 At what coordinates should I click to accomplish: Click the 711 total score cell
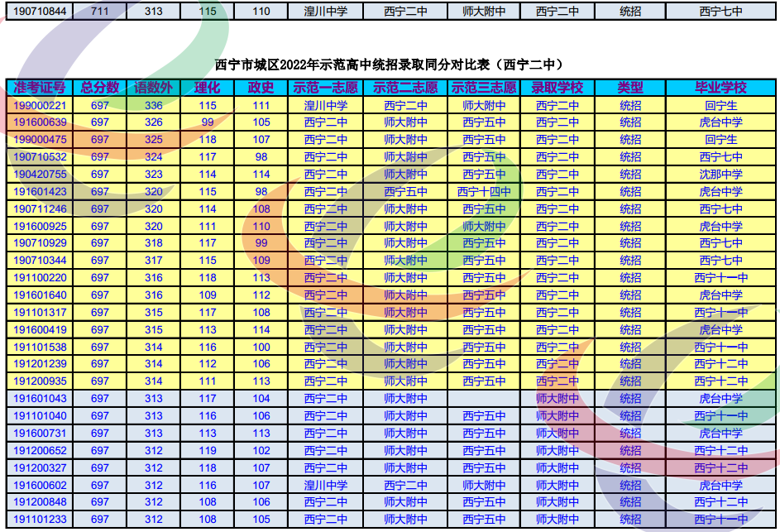[99, 12]
